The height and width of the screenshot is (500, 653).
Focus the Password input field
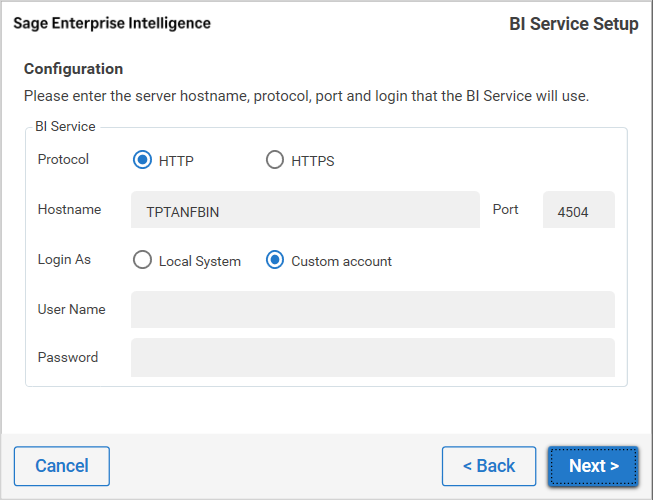coord(372,357)
